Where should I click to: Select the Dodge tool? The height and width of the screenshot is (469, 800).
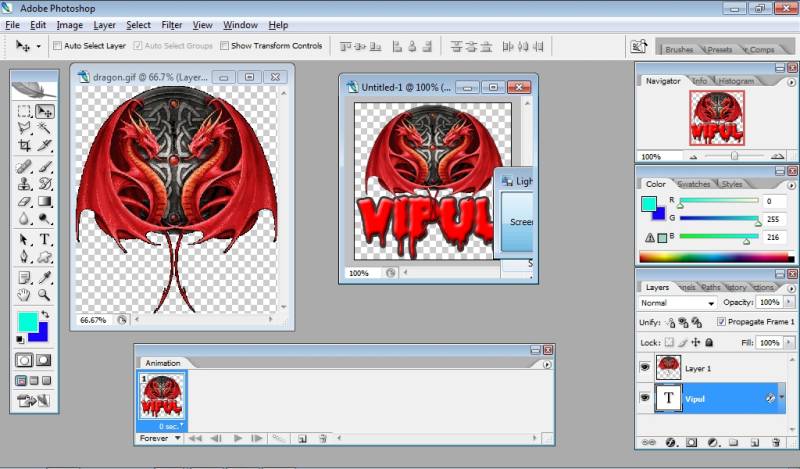coord(45,219)
